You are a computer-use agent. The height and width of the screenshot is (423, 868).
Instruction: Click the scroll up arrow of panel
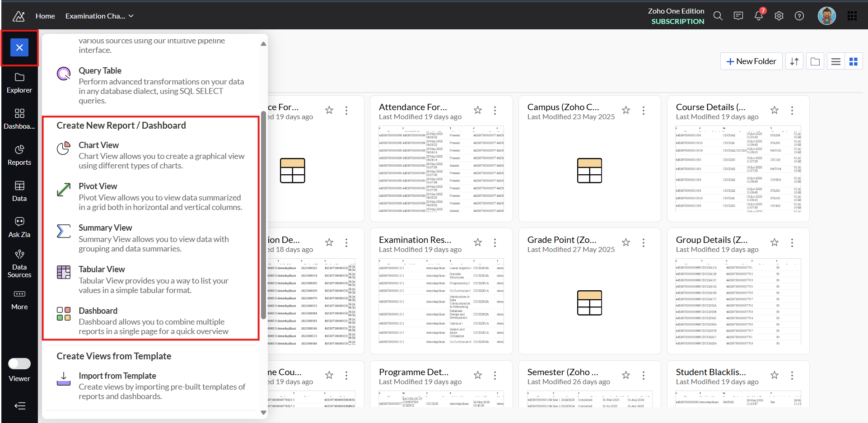263,44
